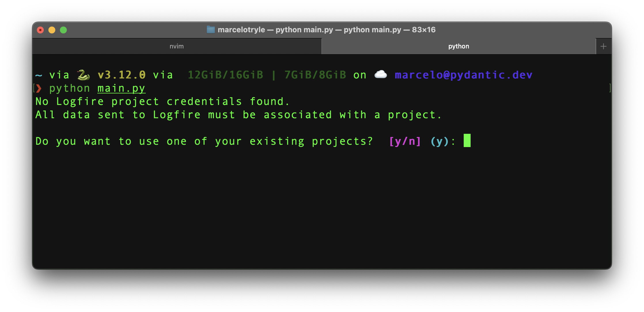644x312 pixels.
Task: Minimize the window with yellow button
Action: [52, 30]
